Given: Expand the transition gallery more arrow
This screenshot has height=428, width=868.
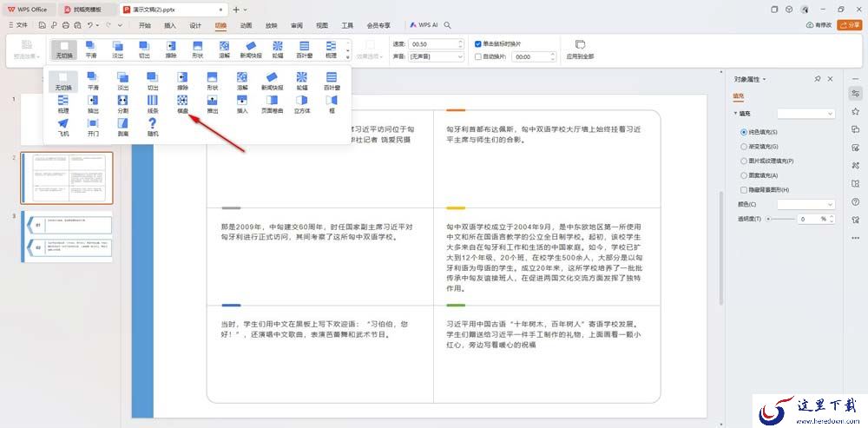Looking at the screenshot, I should (348, 56).
